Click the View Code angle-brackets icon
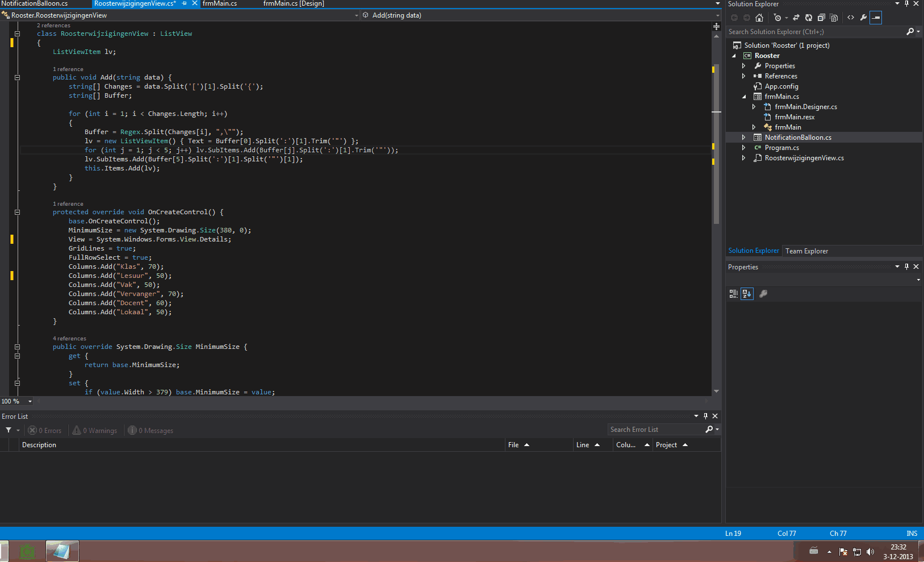The width and height of the screenshot is (924, 562). [x=851, y=18]
